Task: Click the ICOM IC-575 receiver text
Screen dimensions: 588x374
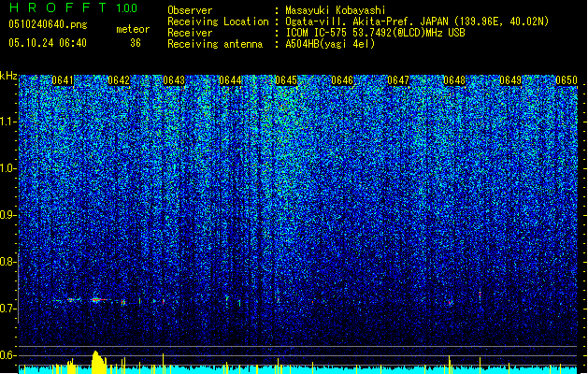Action: click(375, 33)
